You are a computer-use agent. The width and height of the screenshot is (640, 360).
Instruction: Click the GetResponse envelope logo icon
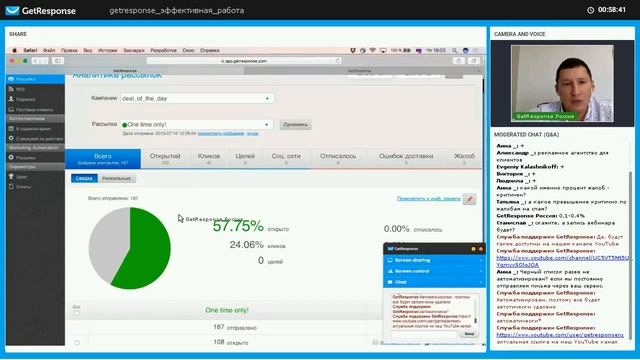point(12,10)
